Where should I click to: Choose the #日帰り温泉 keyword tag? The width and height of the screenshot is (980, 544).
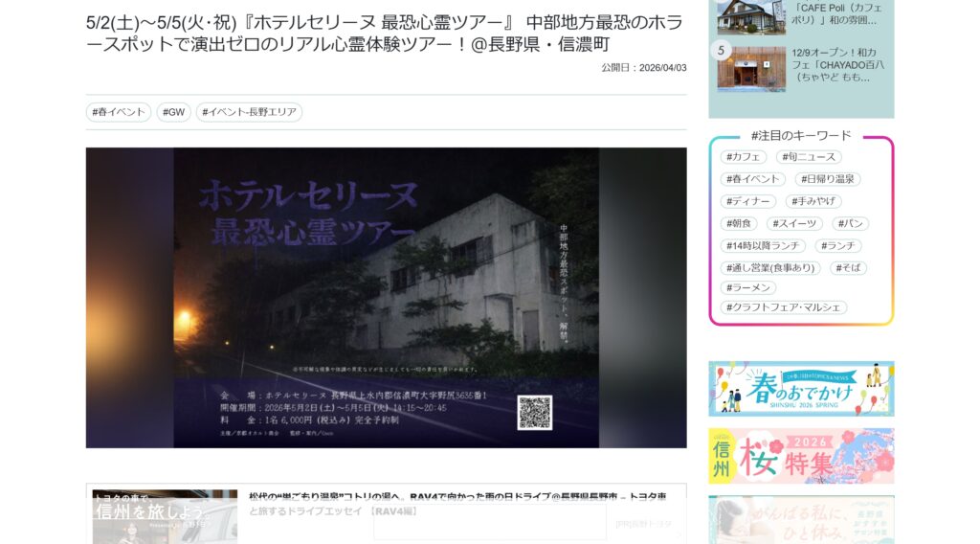(x=828, y=179)
